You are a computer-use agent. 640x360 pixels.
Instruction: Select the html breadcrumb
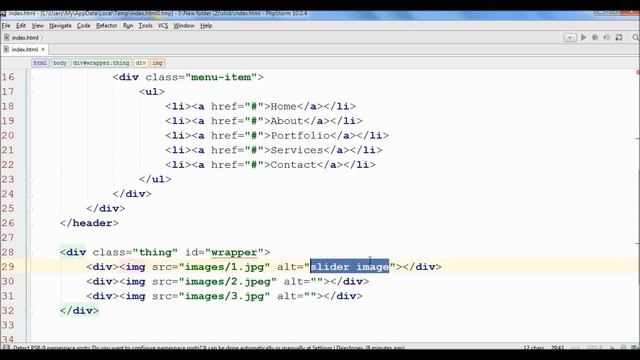[40, 63]
